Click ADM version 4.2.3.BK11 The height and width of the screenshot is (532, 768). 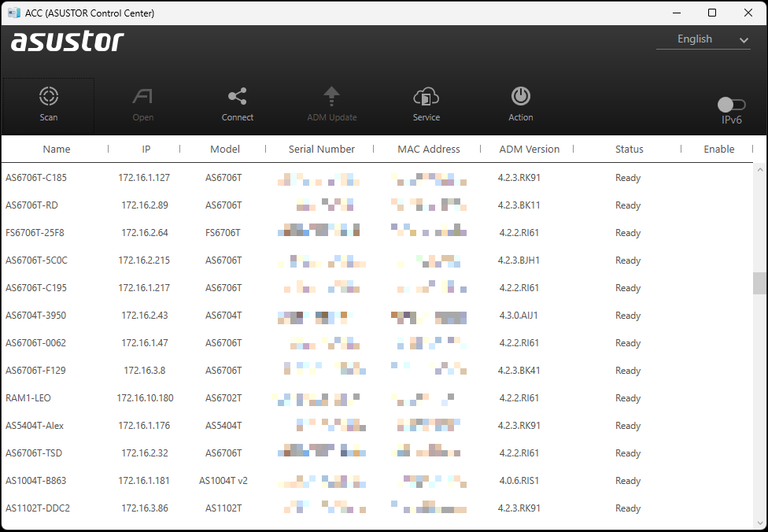519,205
